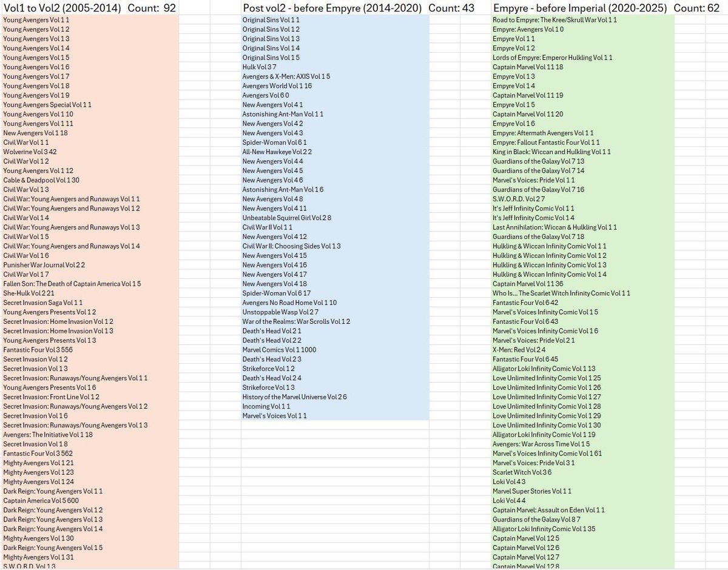
Task: Click 'Astonishing Ant-Man Vol 1 1' cell
Action: point(283,114)
